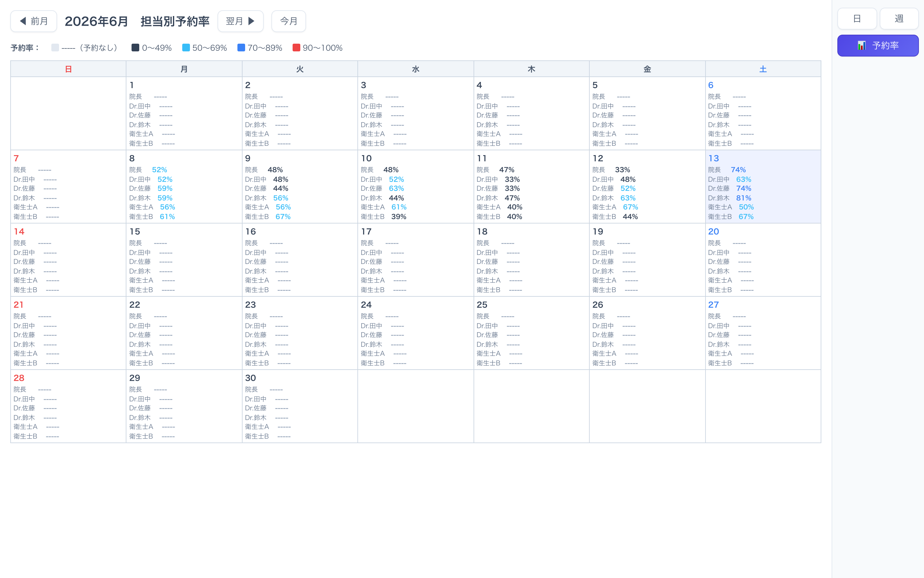The height and width of the screenshot is (578, 924).
Task: Go to next month with 翌月 button
Action: 241,21
